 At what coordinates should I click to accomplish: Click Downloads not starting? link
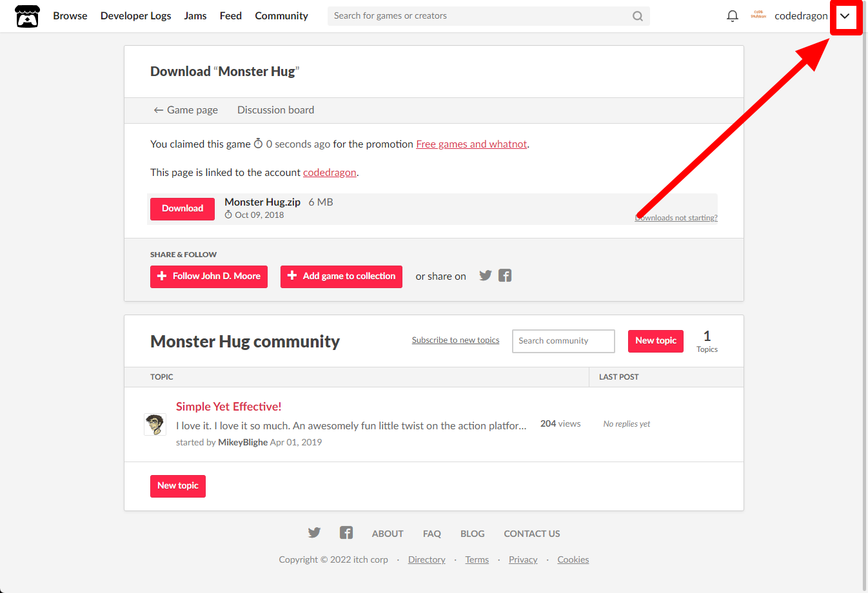click(x=676, y=218)
